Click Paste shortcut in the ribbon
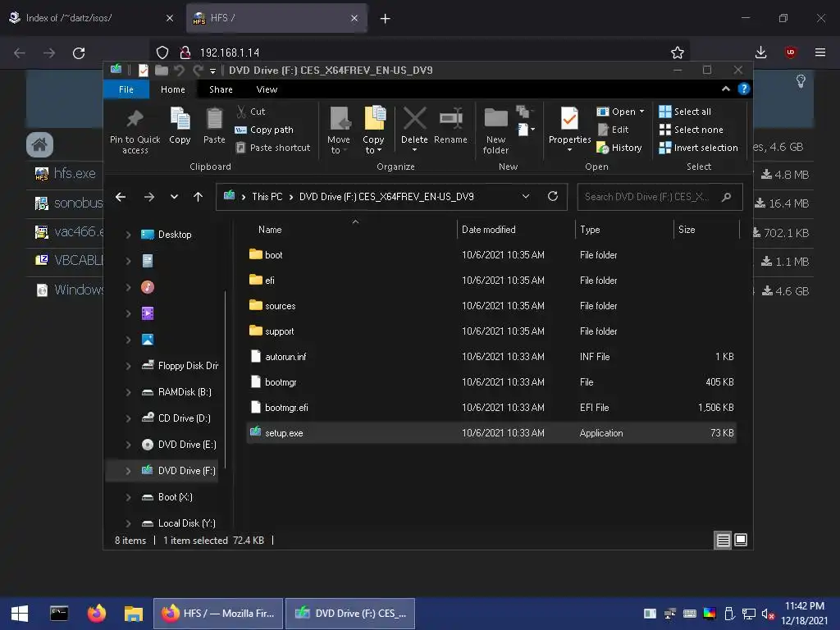 (x=272, y=148)
